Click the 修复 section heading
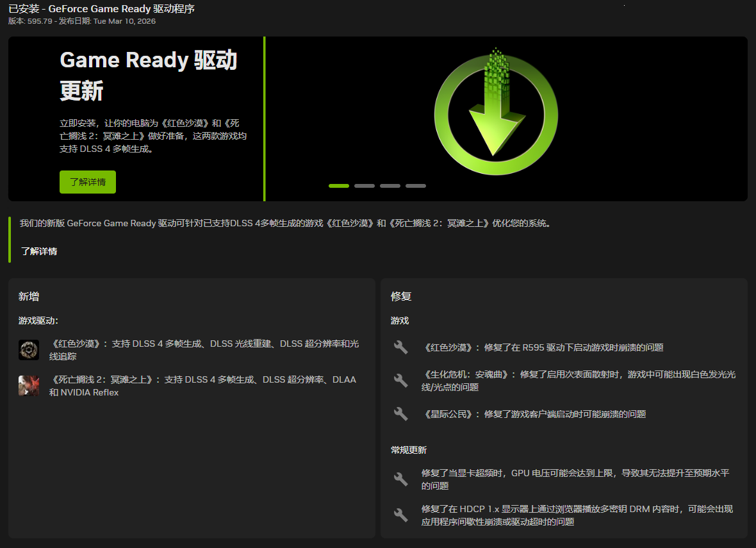756x548 pixels. pos(401,297)
